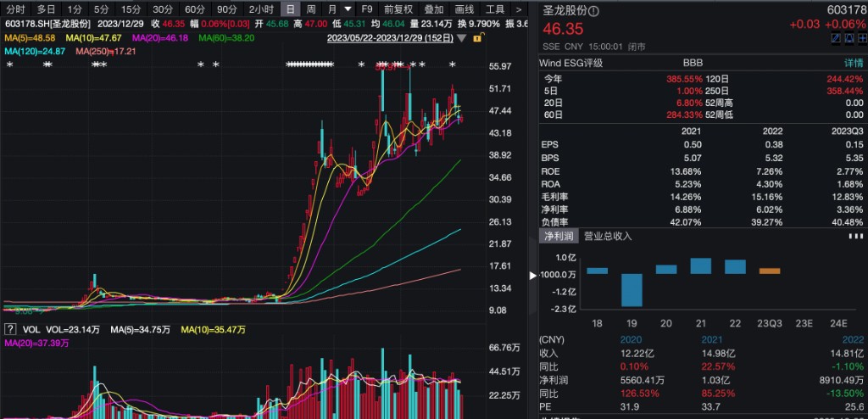Select the 30分 period

tap(164, 9)
